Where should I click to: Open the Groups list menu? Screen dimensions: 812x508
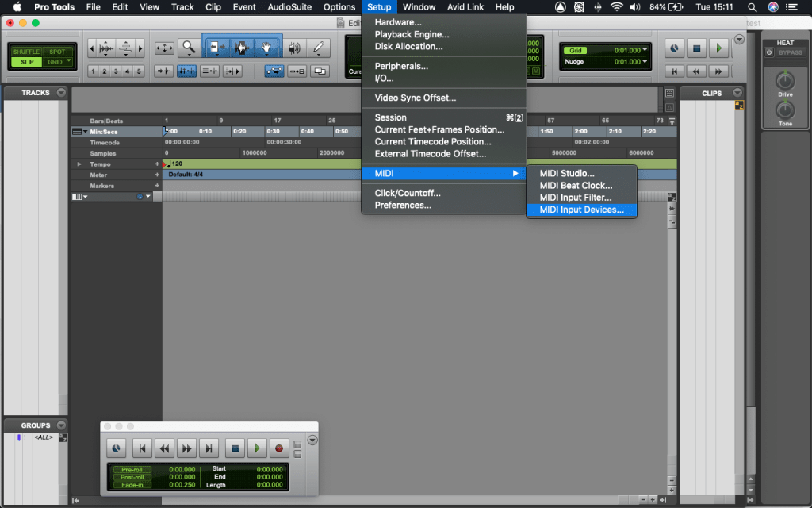[61, 425]
